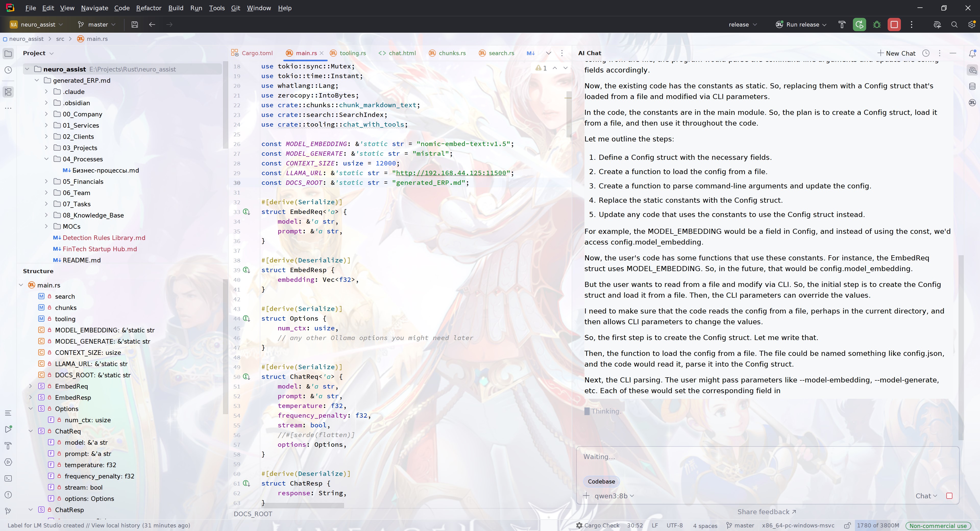Click the Share feedback link
This screenshot has width=980, height=531.
coord(767,512)
